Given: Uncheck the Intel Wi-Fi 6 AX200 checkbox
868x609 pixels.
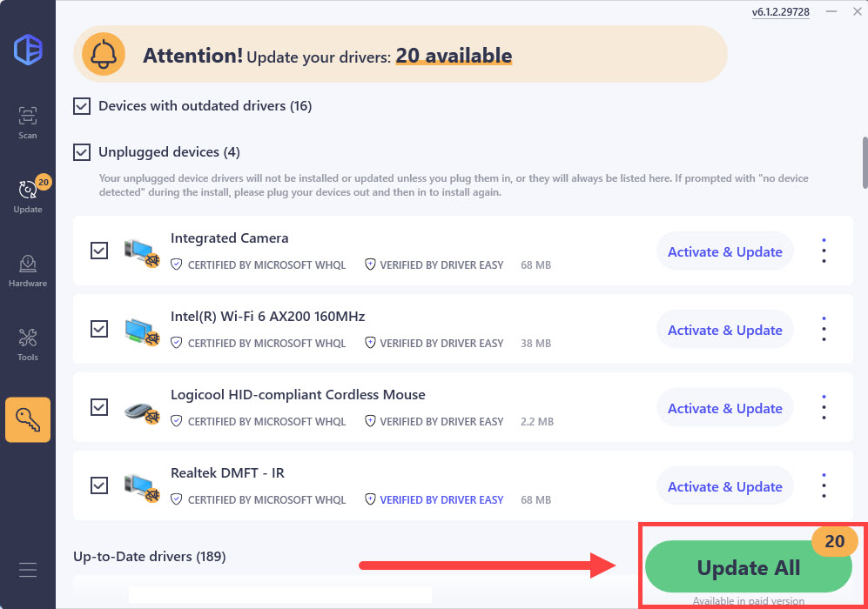Looking at the screenshot, I should point(99,329).
